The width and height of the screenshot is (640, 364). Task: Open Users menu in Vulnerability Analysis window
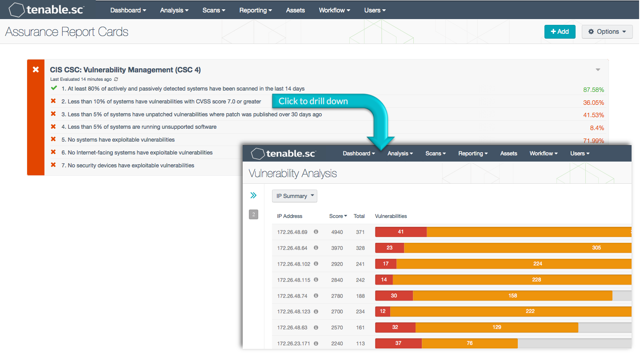click(580, 154)
